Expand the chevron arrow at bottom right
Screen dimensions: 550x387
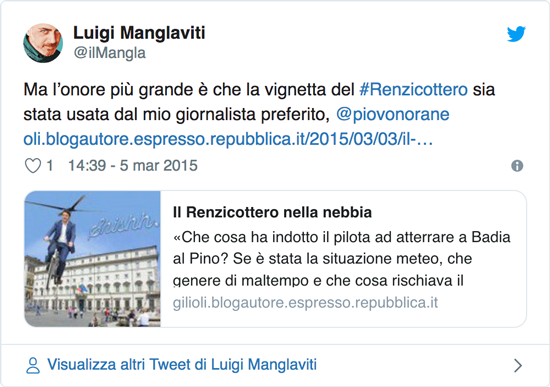[x=518, y=365]
